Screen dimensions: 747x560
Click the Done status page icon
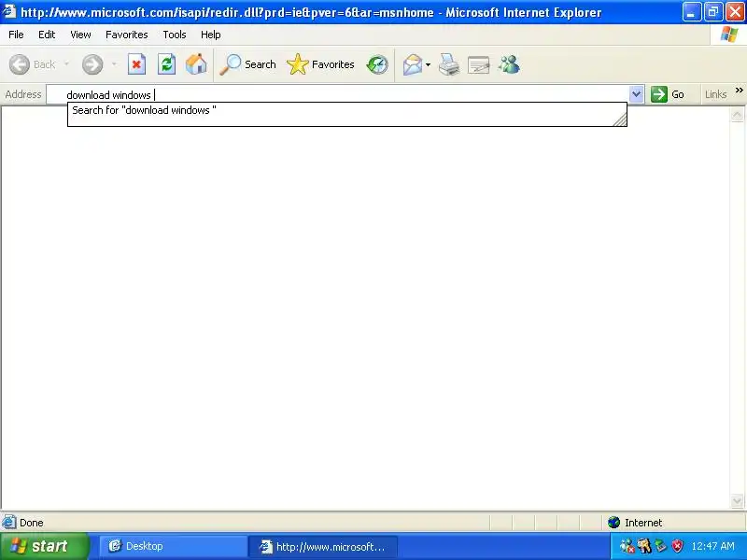click(9, 523)
